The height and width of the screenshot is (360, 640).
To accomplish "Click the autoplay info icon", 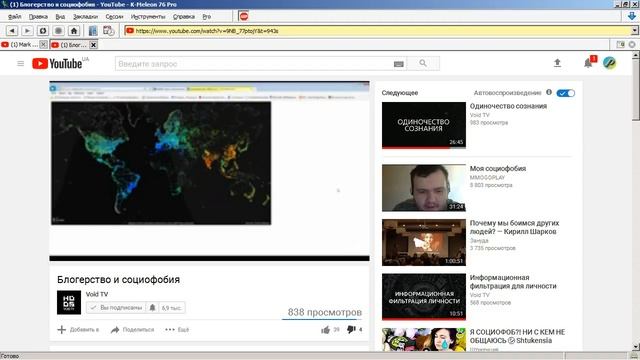I will coord(549,92).
